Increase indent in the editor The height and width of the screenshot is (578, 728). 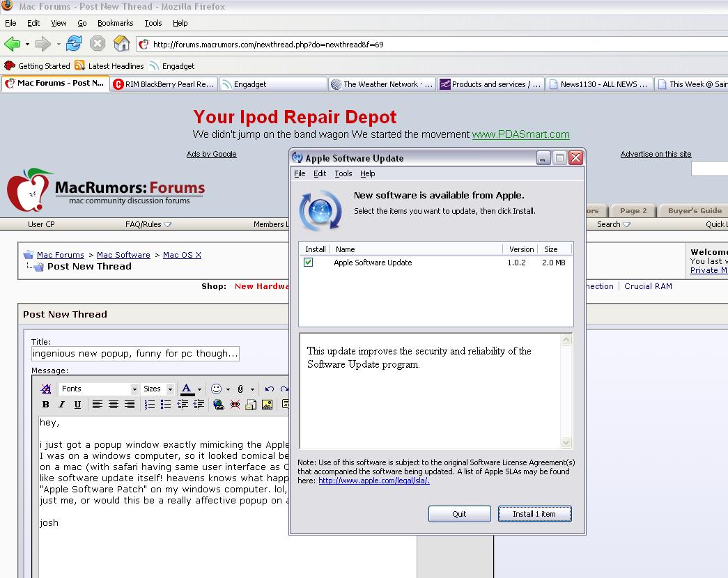coord(199,405)
